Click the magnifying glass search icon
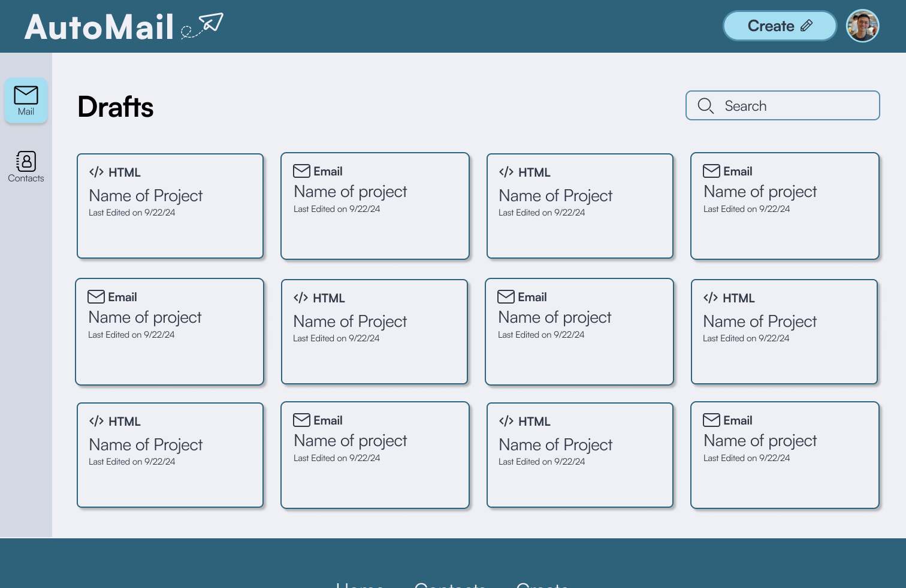The width and height of the screenshot is (906, 588). 706,106
